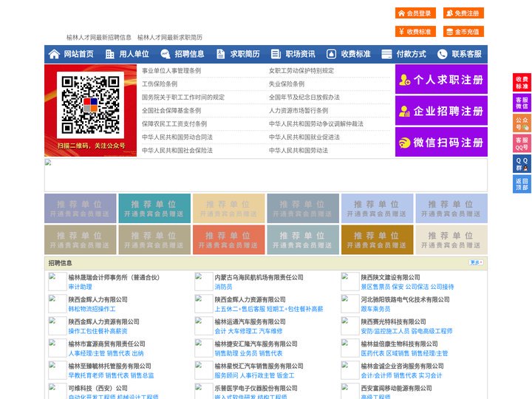
Task: Open 内蒙古乌海民航机场有限责任公司 listing
Action: pos(259,277)
